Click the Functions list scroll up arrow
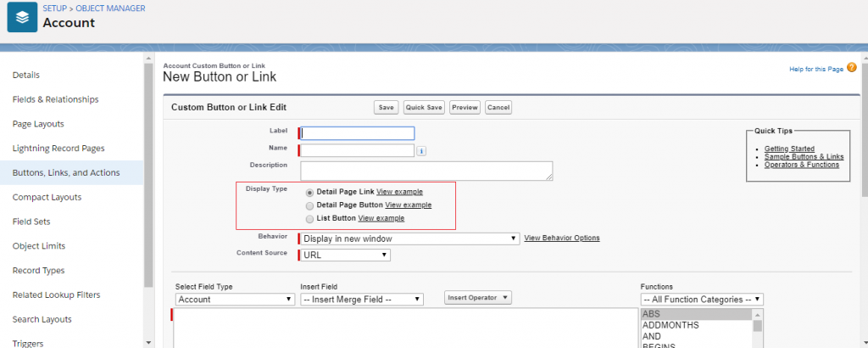 click(x=757, y=314)
